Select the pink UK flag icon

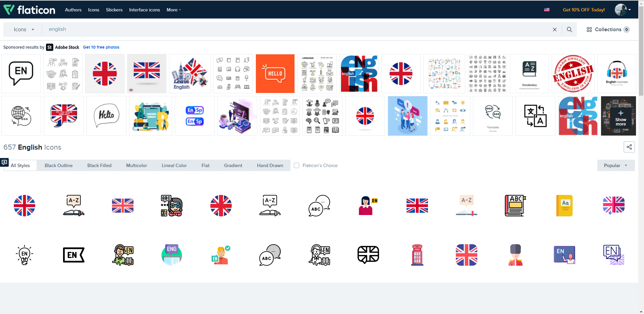click(x=613, y=206)
